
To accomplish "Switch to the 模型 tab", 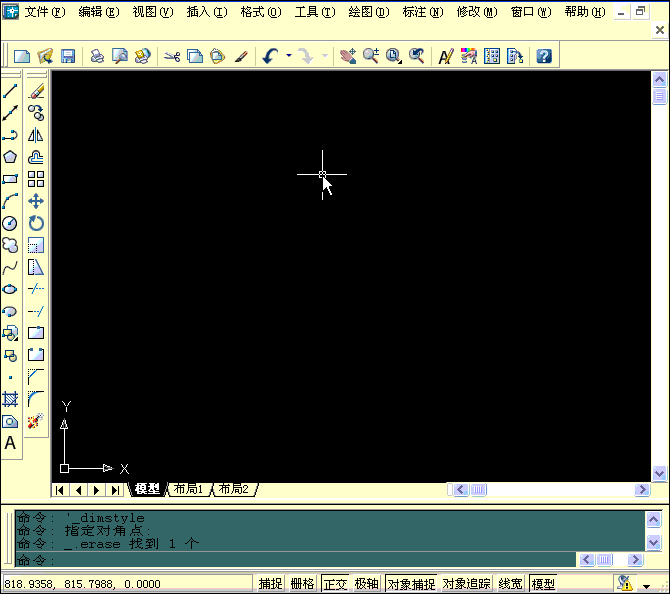I will 147,489.
